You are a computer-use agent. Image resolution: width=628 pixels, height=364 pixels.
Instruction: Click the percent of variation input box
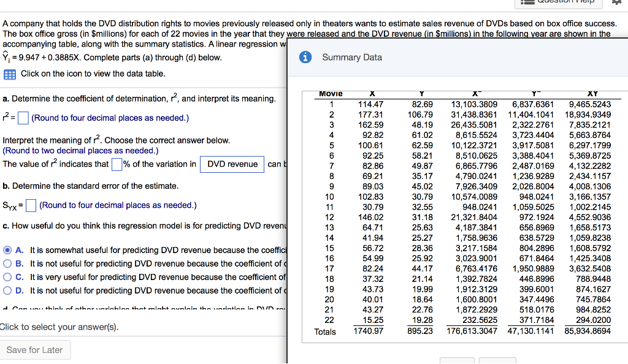[117, 164]
